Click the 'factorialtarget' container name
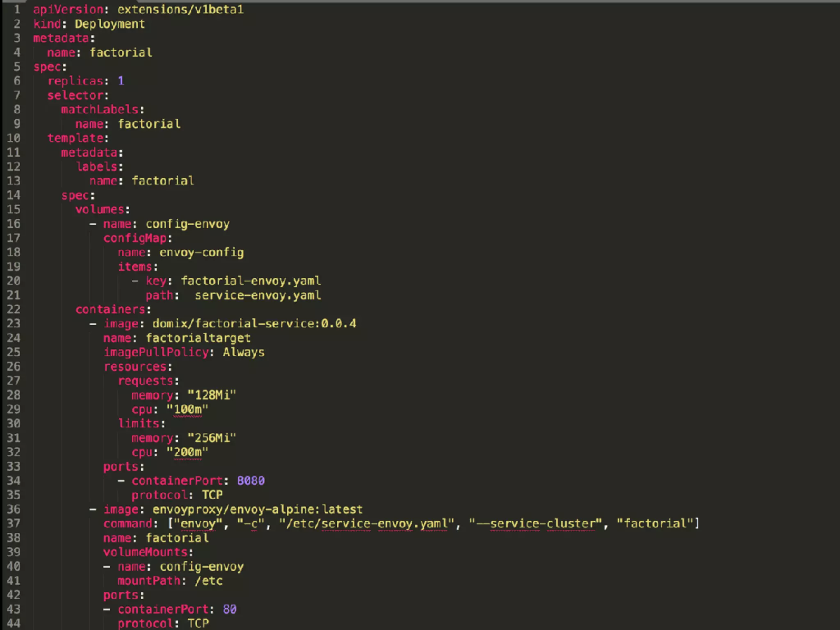The width and height of the screenshot is (840, 630). [198, 338]
